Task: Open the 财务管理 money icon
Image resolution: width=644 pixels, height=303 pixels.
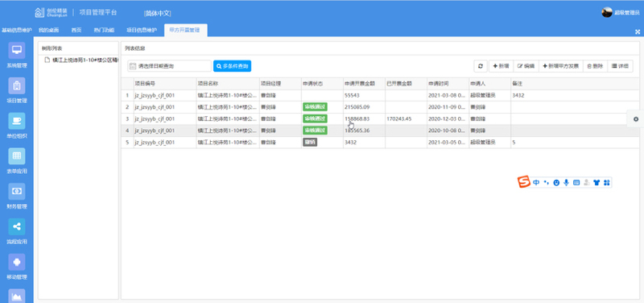Action: (x=17, y=191)
